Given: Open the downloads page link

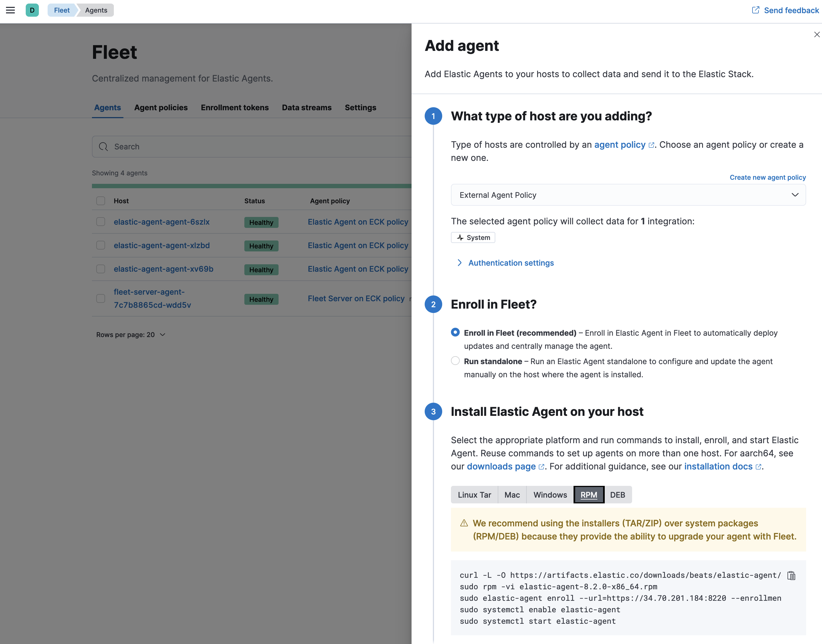Looking at the screenshot, I should pyautogui.click(x=501, y=466).
